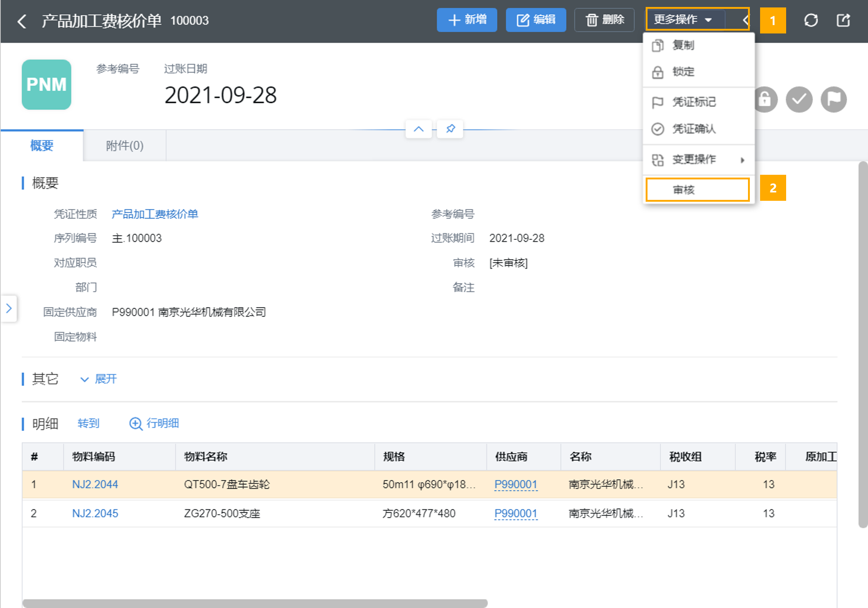Click the refresh icon in the header
The height and width of the screenshot is (608, 868).
[811, 20]
